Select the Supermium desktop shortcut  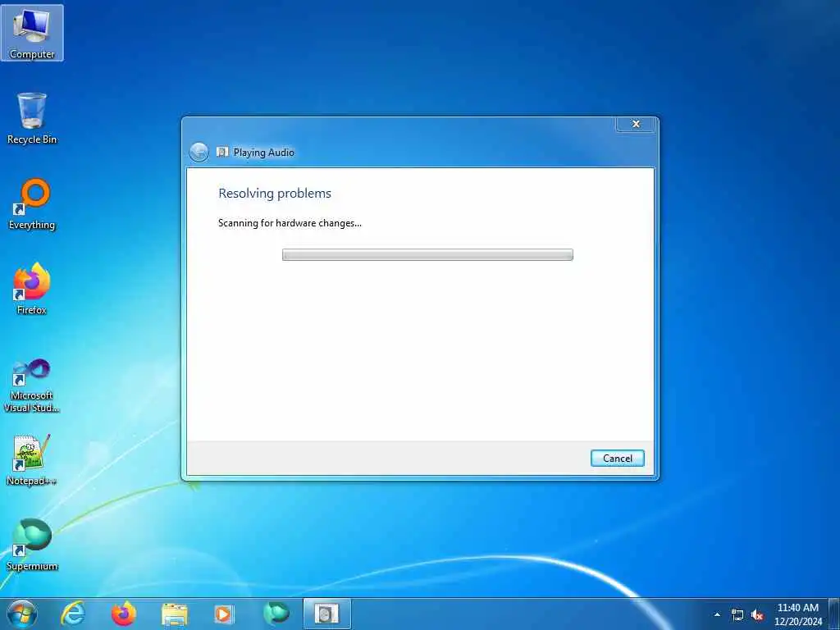click(32, 545)
